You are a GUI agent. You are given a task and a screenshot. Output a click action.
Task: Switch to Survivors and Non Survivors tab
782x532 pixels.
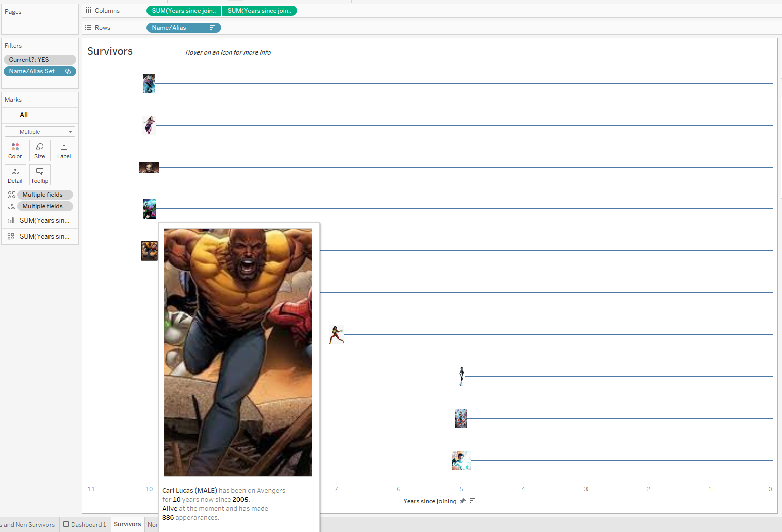(x=29, y=525)
